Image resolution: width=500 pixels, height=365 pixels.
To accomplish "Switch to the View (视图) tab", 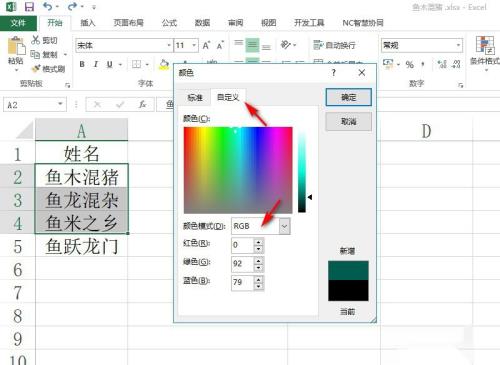I will [x=268, y=23].
